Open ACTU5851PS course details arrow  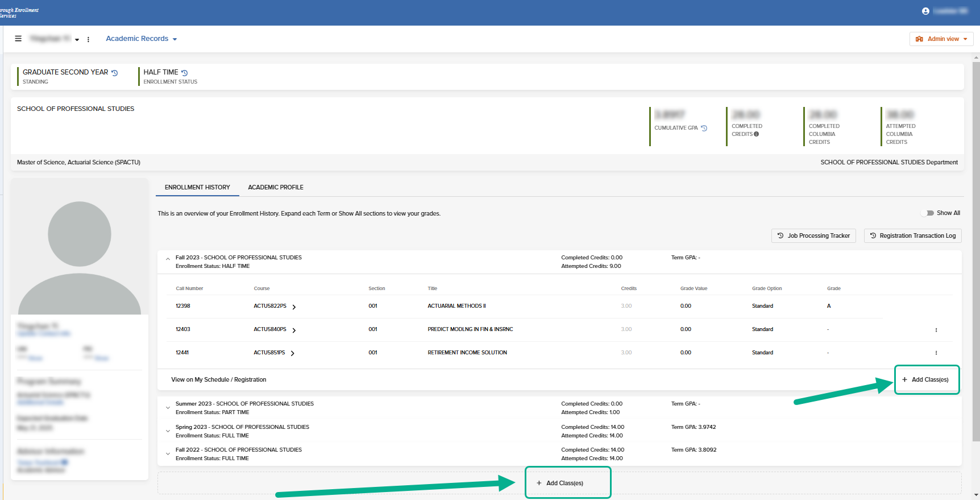click(x=293, y=353)
